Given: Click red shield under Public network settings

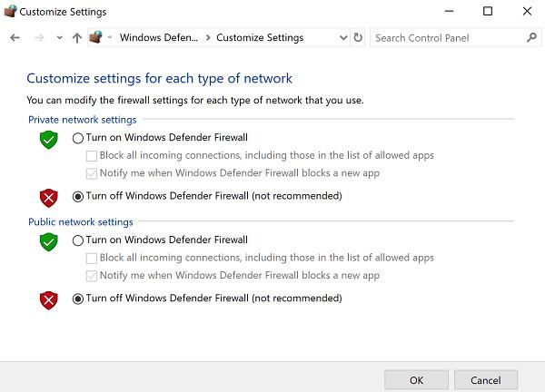Looking at the screenshot, I should tap(49, 300).
